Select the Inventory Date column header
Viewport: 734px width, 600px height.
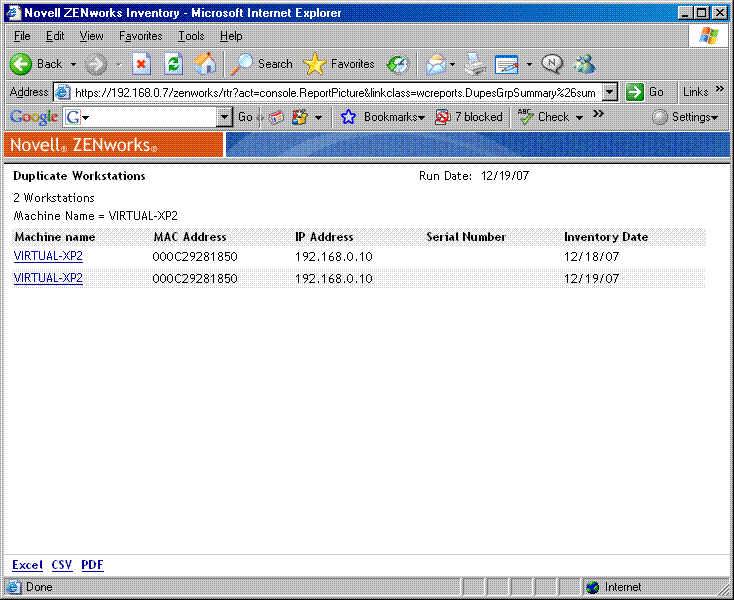point(606,237)
